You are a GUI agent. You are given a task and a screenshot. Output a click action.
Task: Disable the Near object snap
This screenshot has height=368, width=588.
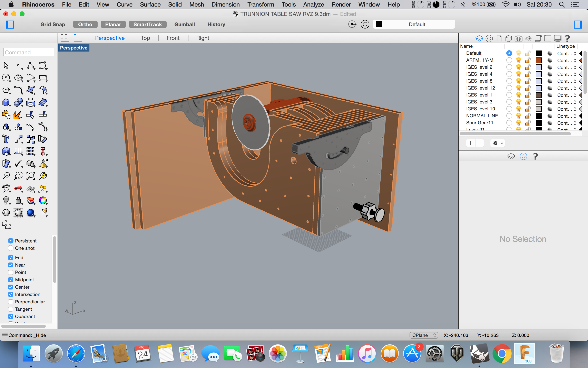coord(10,265)
